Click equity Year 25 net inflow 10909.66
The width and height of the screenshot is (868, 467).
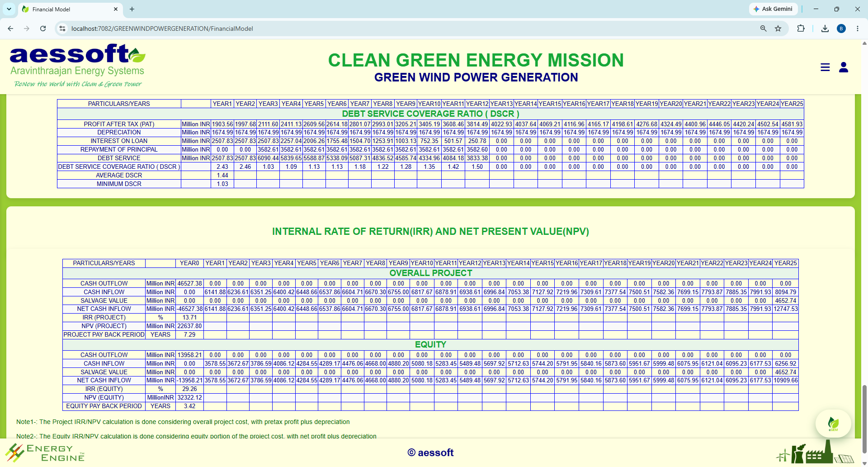786,380
